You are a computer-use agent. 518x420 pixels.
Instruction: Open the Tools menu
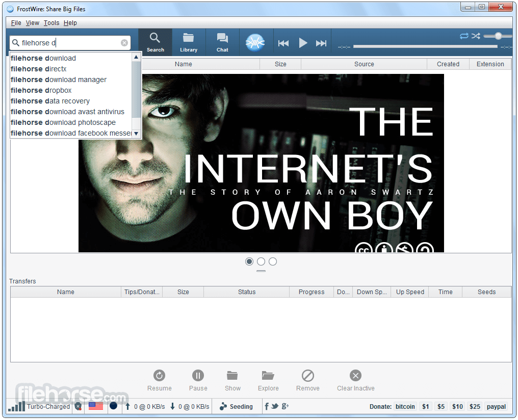(x=51, y=23)
